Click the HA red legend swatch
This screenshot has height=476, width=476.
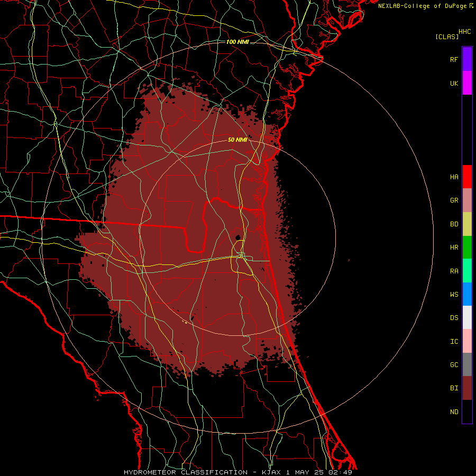(x=467, y=177)
